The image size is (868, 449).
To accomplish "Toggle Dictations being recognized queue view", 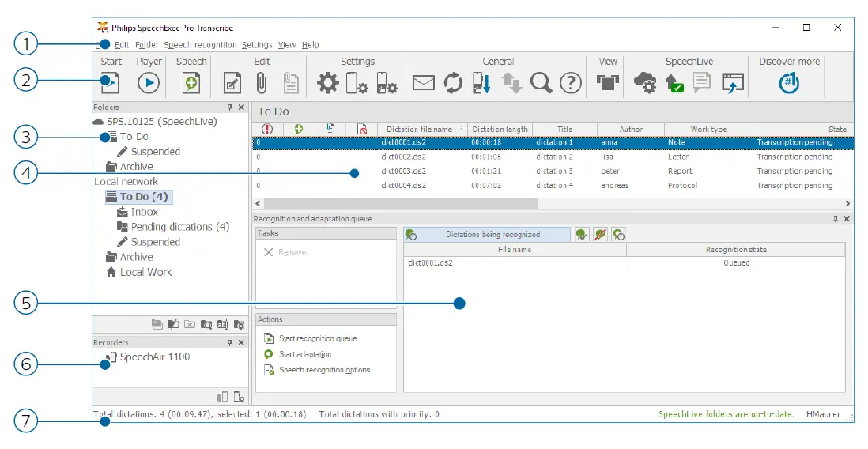I will click(486, 234).
